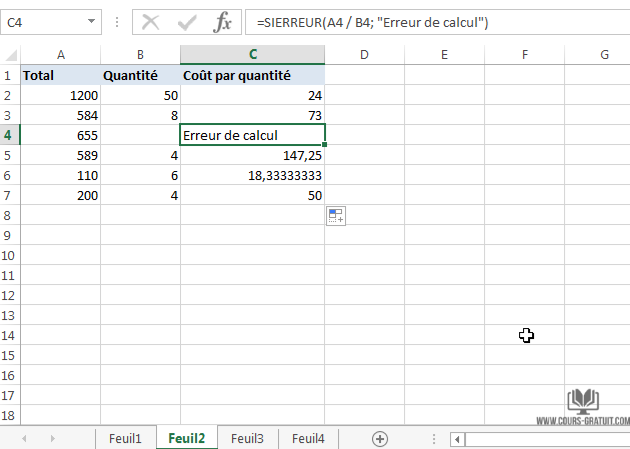This screenshot has width=630, height=449.
Task: Open the Feuil4 sheet tab
Action: 308,438
